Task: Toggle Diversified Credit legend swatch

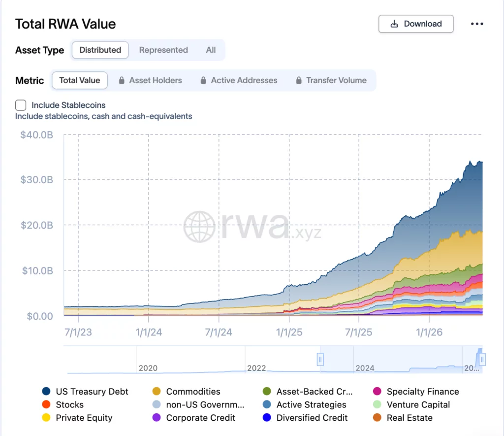Action: coord(267,418)
